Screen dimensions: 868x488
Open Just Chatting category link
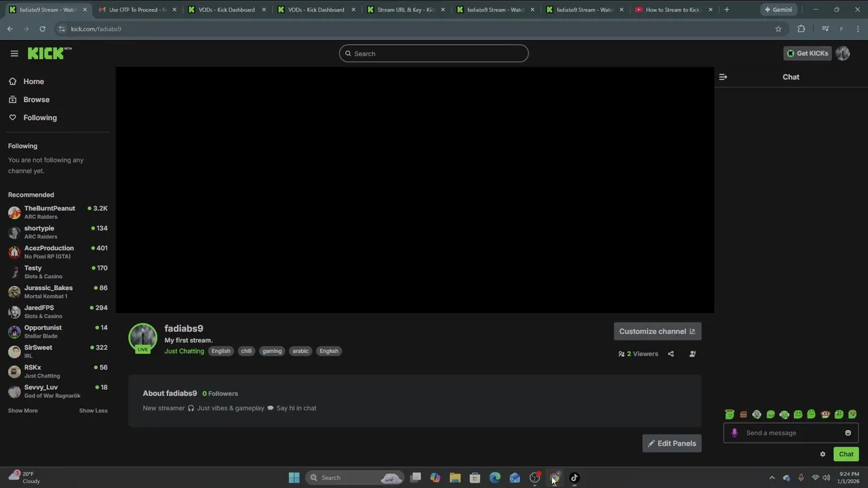184,351
